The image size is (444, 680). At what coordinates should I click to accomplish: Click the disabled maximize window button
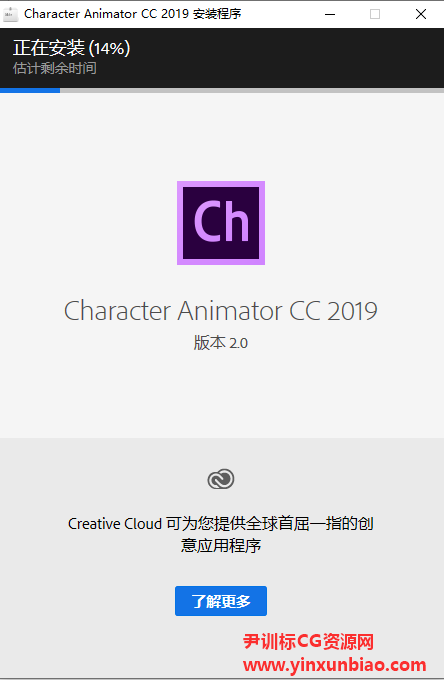pyautogui.click(x=375, y=14)
